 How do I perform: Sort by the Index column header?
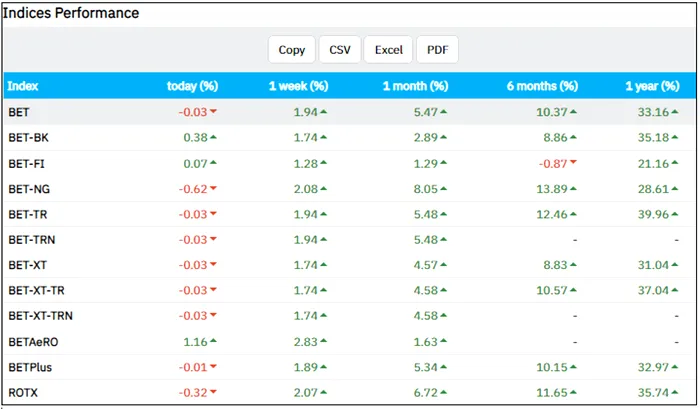pos(23,86)
